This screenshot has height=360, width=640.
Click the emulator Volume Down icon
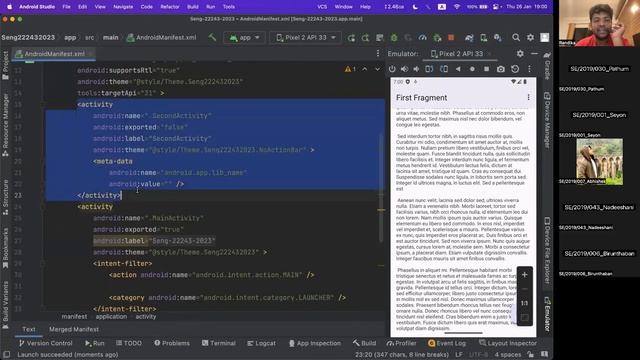point(416,69)
